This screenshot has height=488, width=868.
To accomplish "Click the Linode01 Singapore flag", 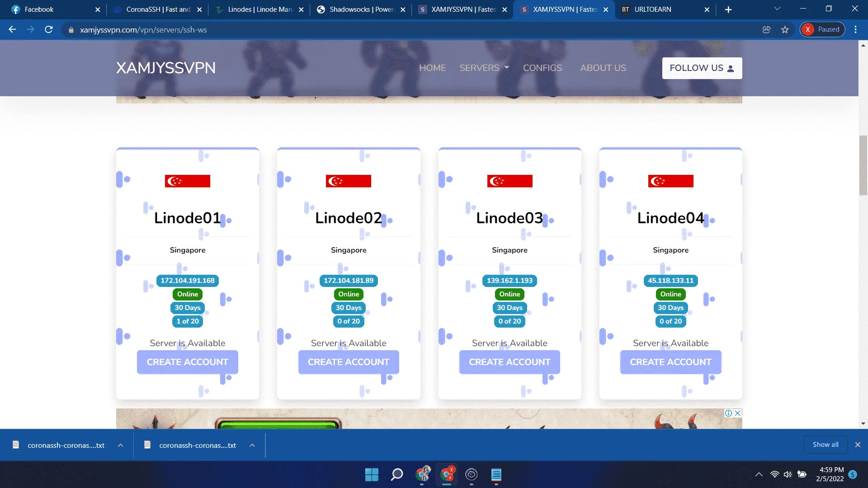I will point(188,181).
